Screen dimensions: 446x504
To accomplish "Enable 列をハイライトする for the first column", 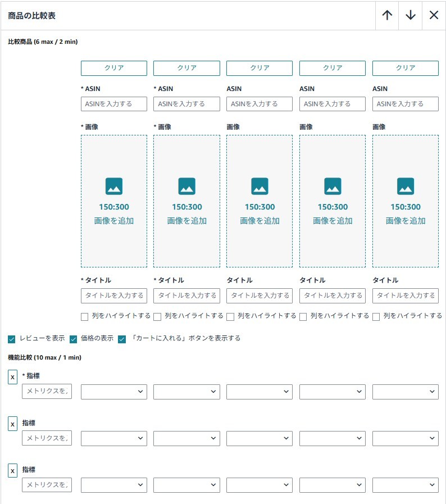I will [85, 317].
